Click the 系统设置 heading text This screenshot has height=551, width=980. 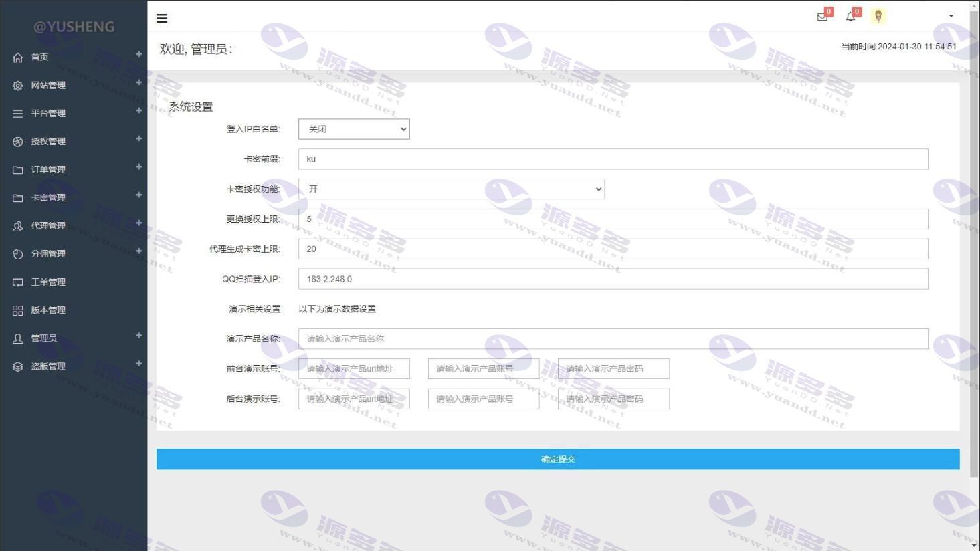(191, 107)
